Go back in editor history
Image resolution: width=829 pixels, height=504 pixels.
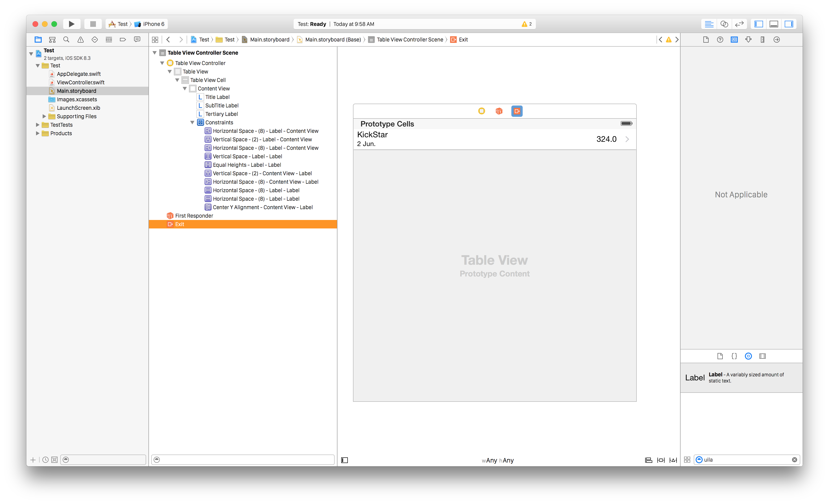click(168, 39)
